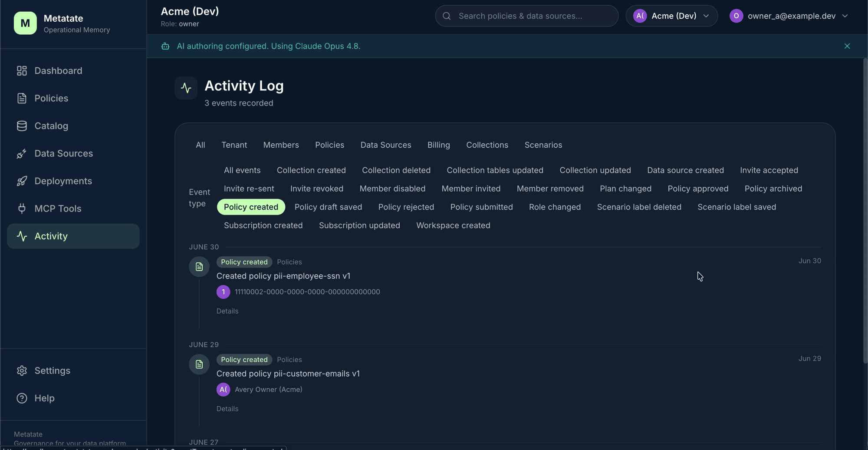Screen dimensions: 868x450
Task: Click the Policies tag on June 30 event
Action: point(289,262)
